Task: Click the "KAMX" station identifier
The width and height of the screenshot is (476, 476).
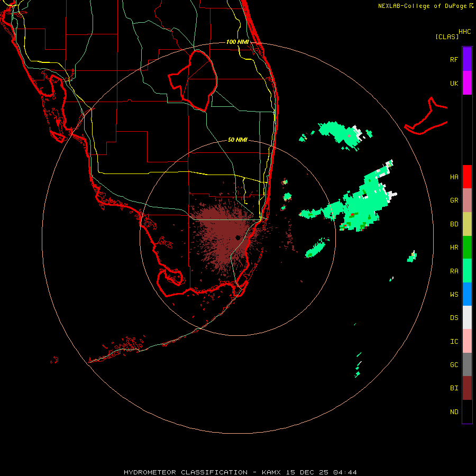Action: tap(271, 472)
